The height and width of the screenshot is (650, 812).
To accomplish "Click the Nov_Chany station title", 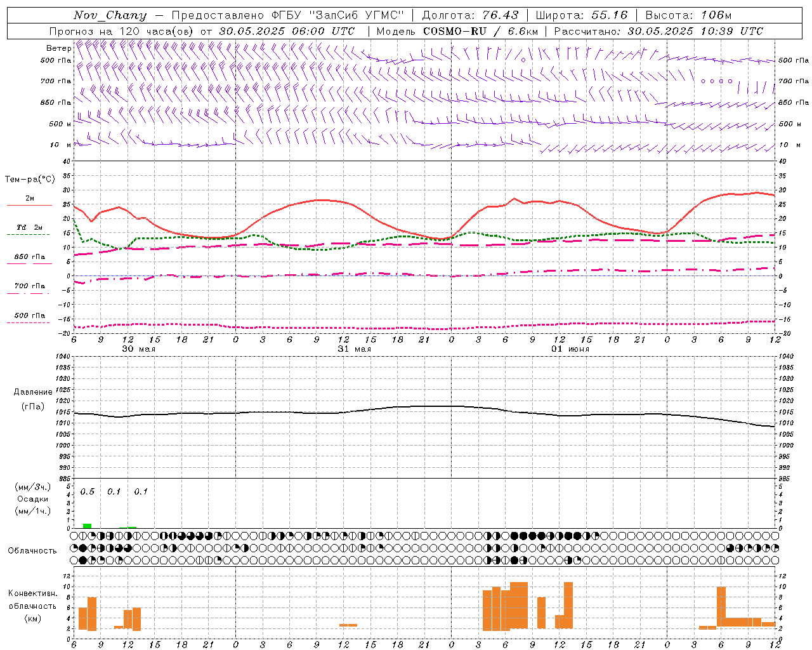I will coord(110,15).
